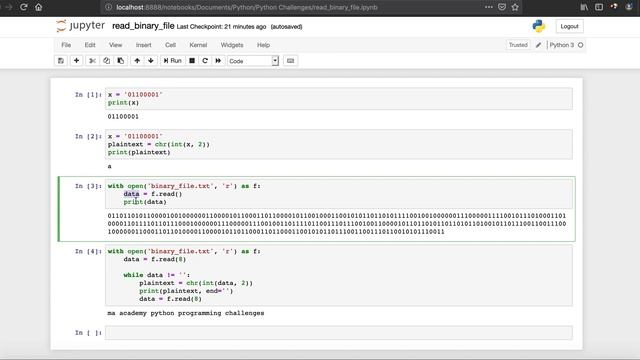Go to Jupyter home via logo
The image size is (640, 360).
(80, 26)
